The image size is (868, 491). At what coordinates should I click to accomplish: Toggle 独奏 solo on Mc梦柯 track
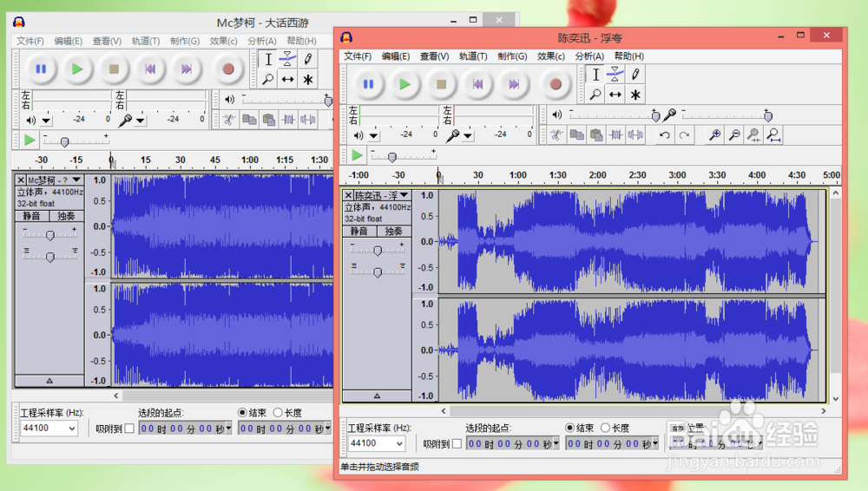click(x=66, y=216)
